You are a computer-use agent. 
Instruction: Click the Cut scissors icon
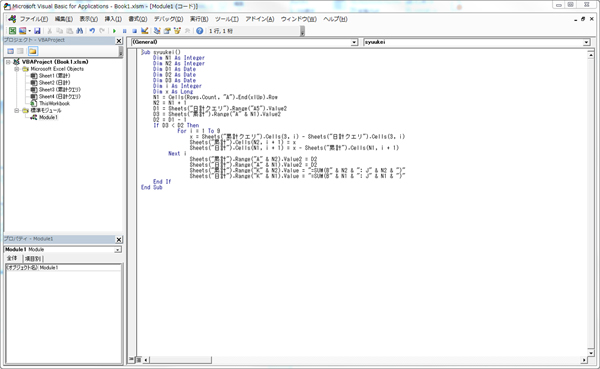click(x=49, y=31)
